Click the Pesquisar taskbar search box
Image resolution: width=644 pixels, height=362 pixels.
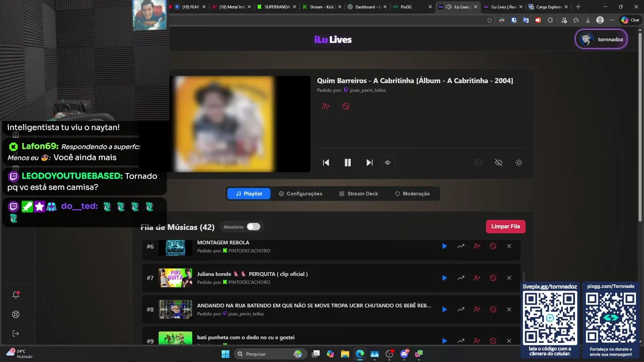[270, 354]
